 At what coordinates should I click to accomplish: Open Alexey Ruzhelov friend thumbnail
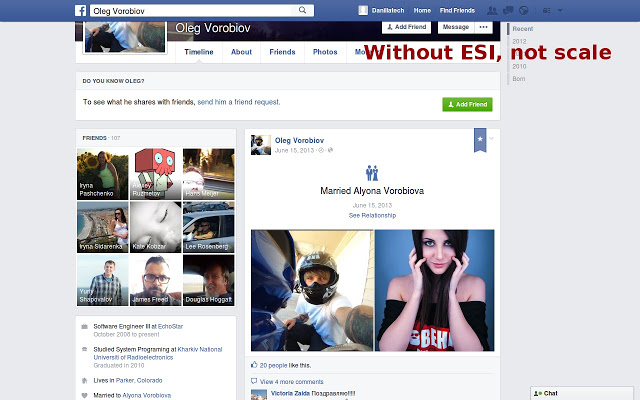coord(156,174)
